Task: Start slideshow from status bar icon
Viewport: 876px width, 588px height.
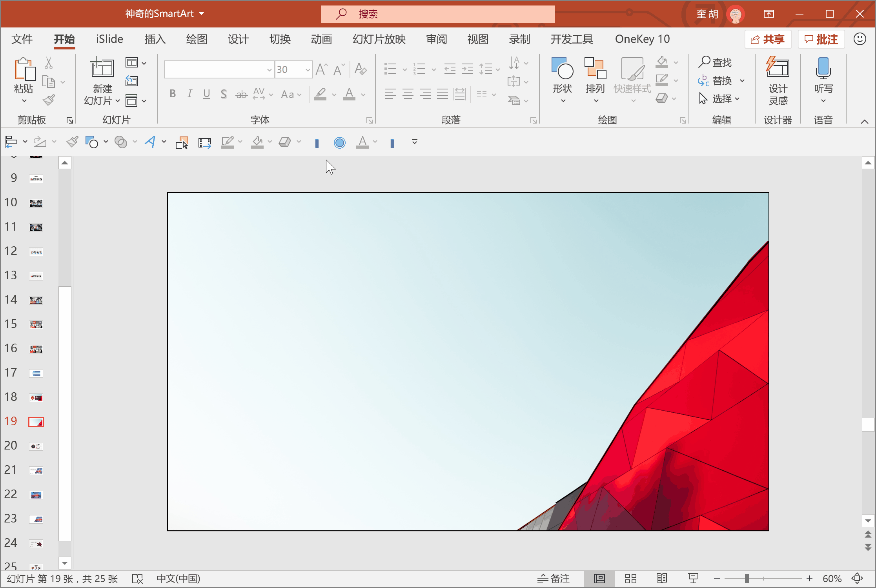Action: coord(693,579)
